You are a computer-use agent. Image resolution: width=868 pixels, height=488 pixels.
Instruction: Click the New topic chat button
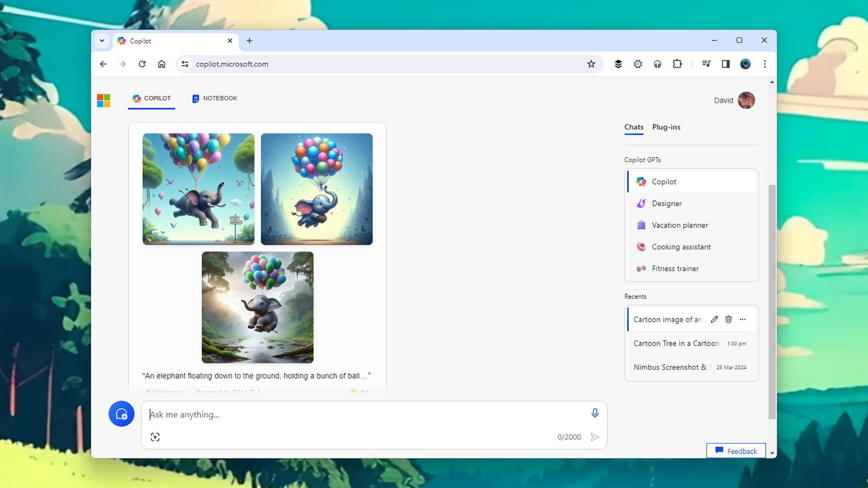[x=122, y=414]
